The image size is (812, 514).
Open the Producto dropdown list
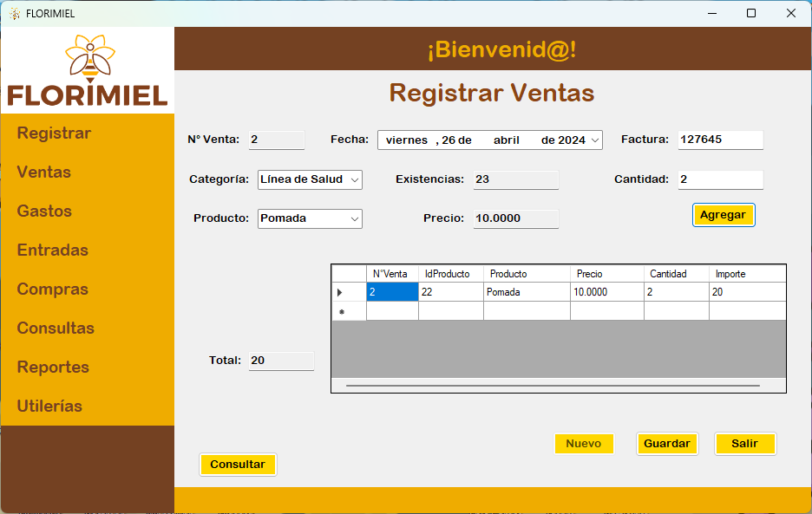pos(354,219)
